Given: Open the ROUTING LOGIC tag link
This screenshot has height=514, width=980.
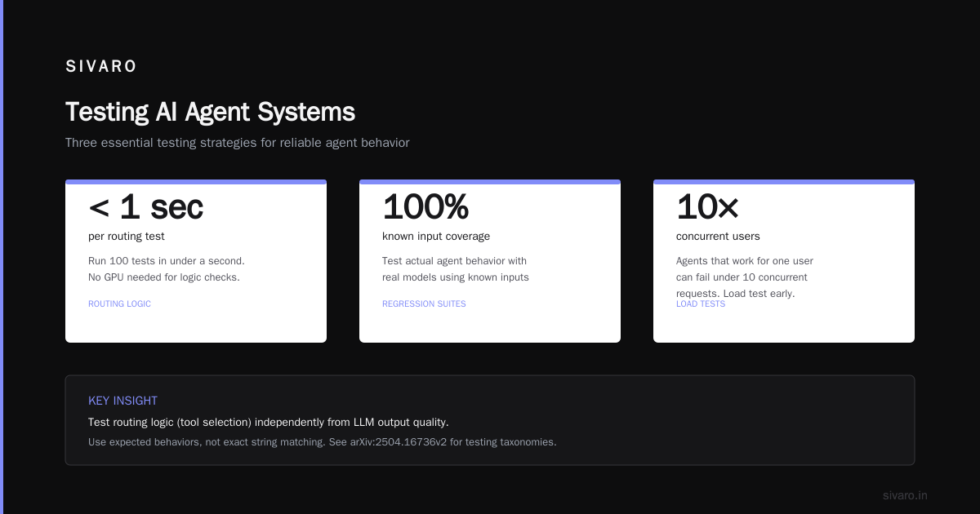Looking at the screenshot, I should [119, 304].
